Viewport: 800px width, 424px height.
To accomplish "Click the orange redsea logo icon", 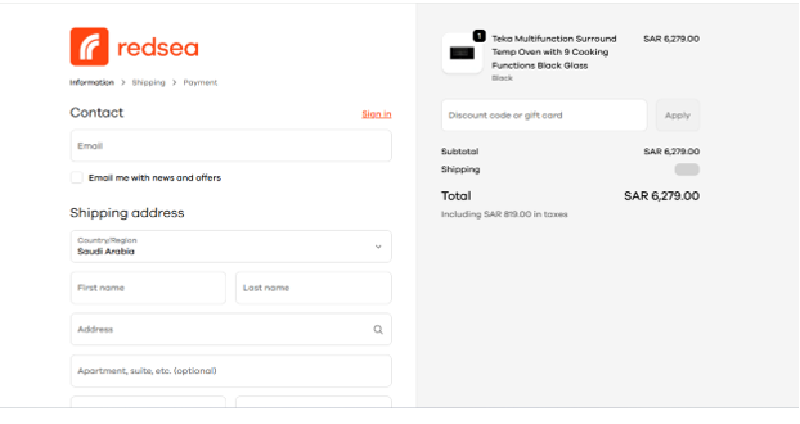I will 89,47.
